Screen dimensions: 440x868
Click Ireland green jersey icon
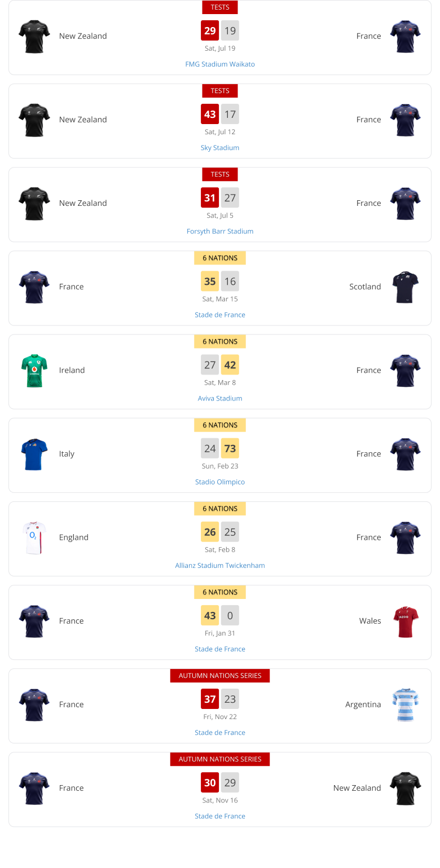[34, 371]
